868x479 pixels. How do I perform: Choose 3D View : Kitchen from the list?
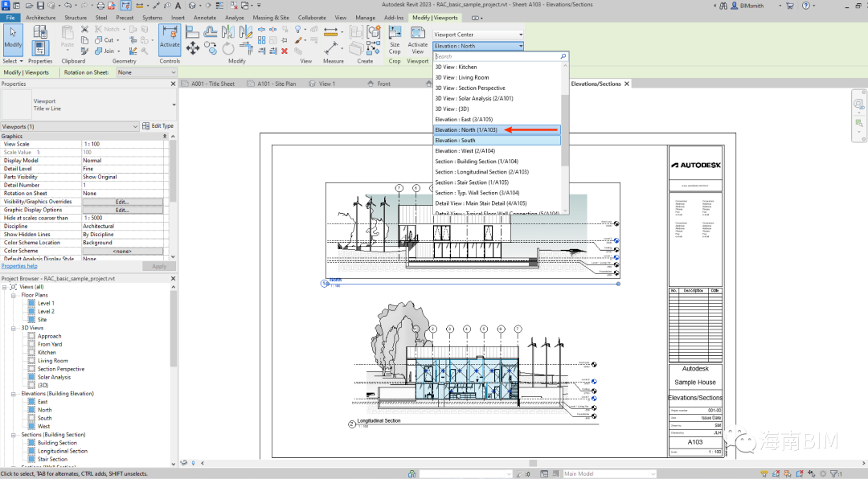[x=497, y=67]
